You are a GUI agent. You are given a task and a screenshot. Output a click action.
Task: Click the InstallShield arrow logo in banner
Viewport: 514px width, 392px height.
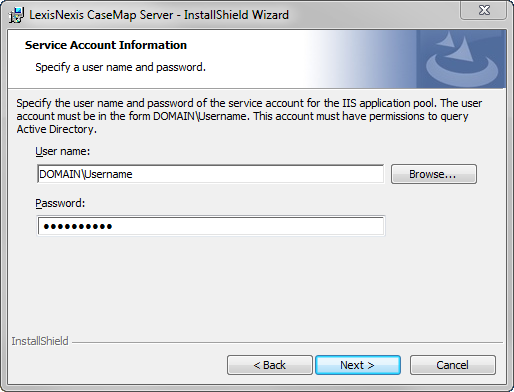click(x=462, y=59)
